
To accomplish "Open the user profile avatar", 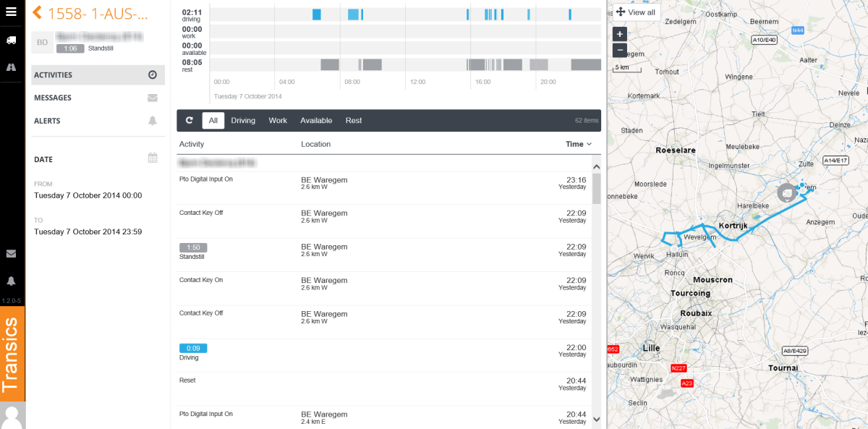I will click(x=12, y=416).
